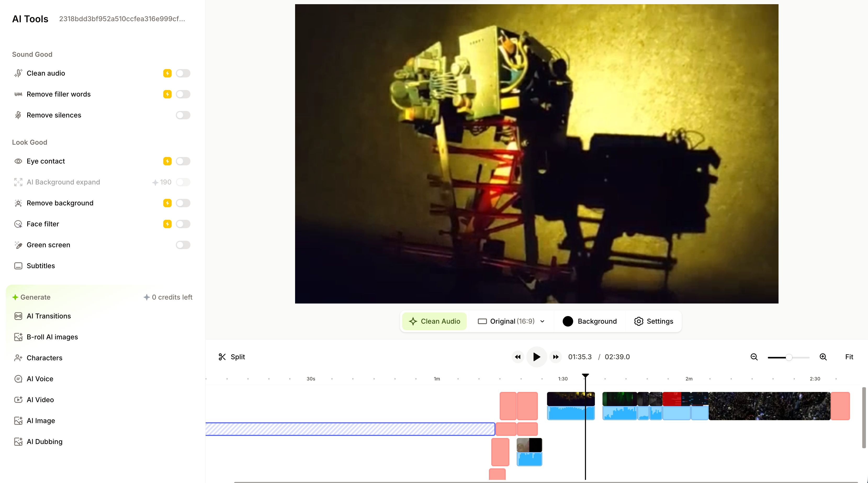Click the 2m mark on timeline ruler
Viewport: 868px width, 483px height.
pyautogui.click(x=689, y=379)
